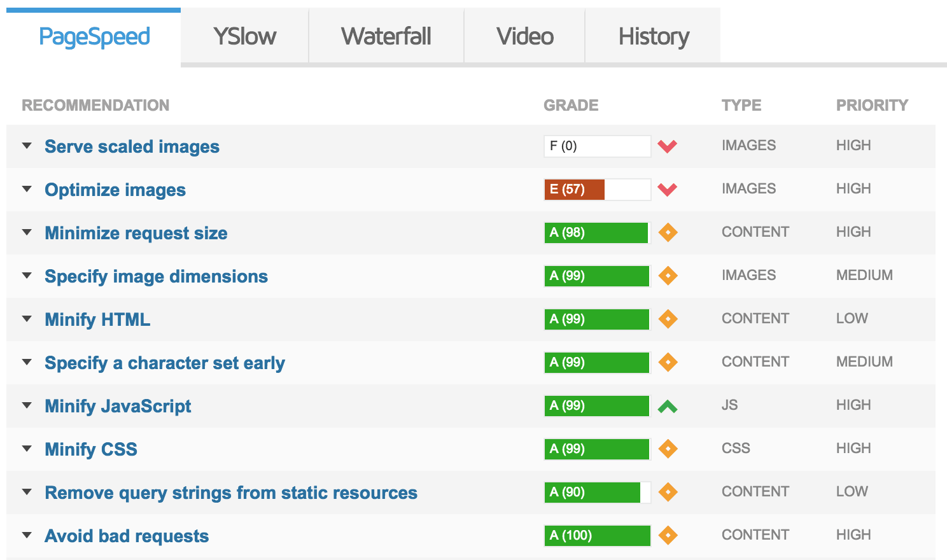Viewport: 947px width, 560px height.
Task: Click the E (57) grade bar
Action: pos(598,189)
